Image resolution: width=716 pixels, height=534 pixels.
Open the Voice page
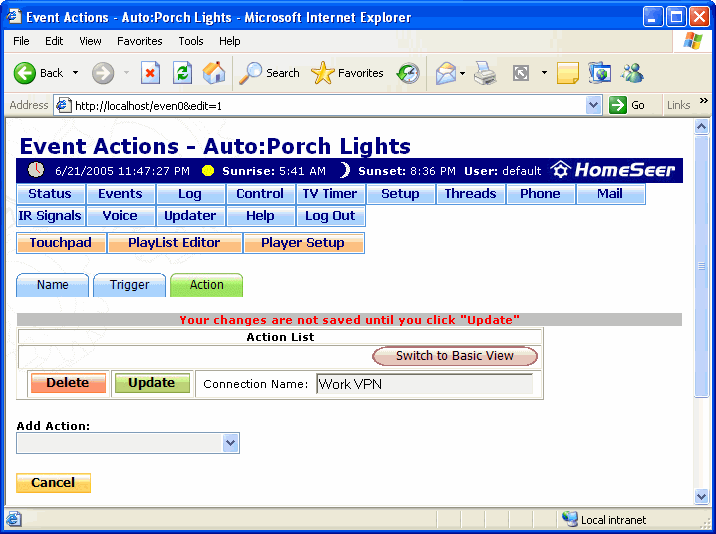[x=121, y=216]
